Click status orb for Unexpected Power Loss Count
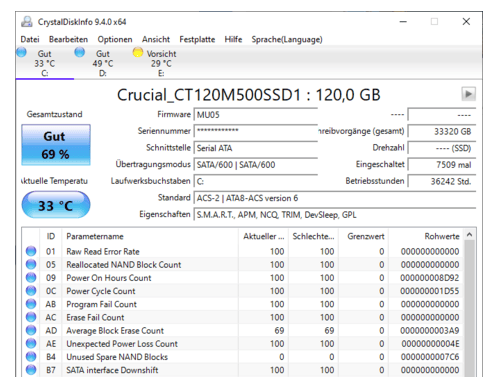Image resolution: width=500 pixels, height=377 pixels. 31,343
